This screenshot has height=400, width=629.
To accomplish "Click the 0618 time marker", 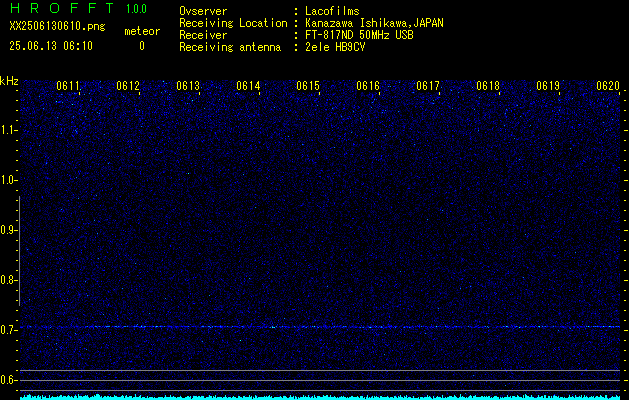I will click(x=488, y=86).
